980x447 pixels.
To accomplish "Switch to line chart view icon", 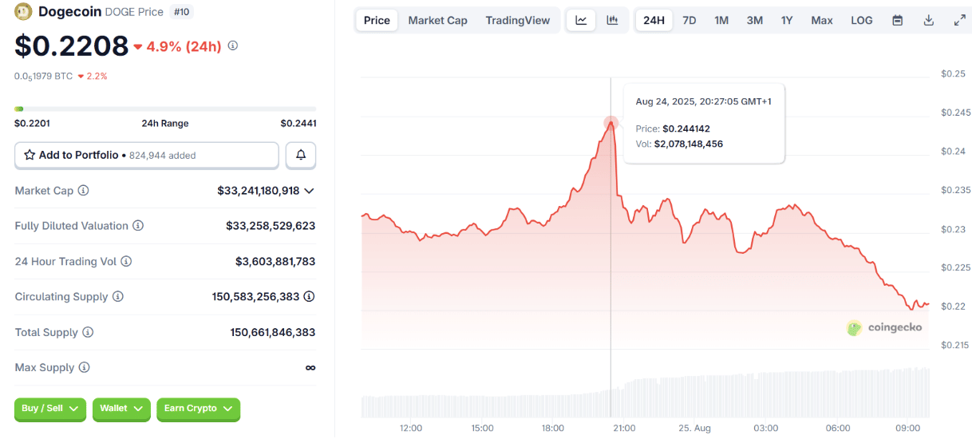I will click(581, 20).
